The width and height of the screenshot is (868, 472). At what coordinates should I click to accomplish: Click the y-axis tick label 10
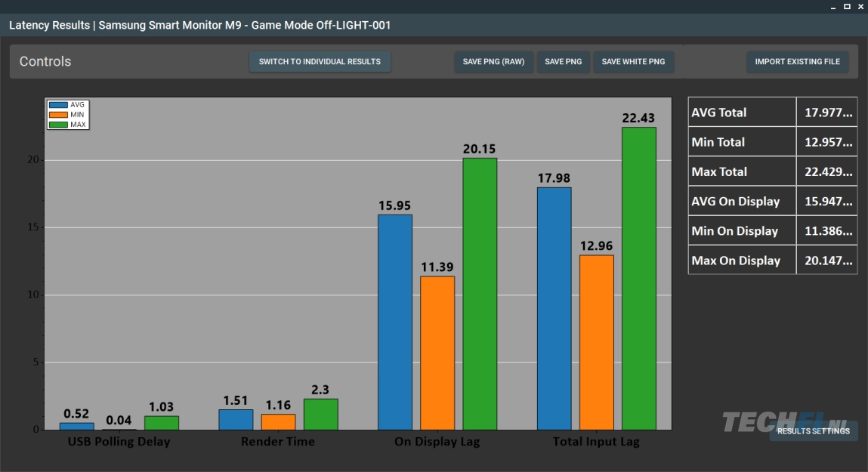(33, 295)
